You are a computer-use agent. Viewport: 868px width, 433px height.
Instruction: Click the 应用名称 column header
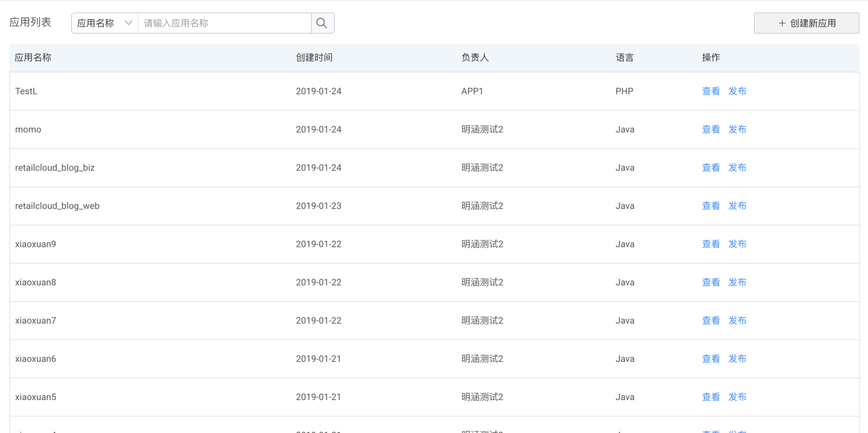pos(33,57)
